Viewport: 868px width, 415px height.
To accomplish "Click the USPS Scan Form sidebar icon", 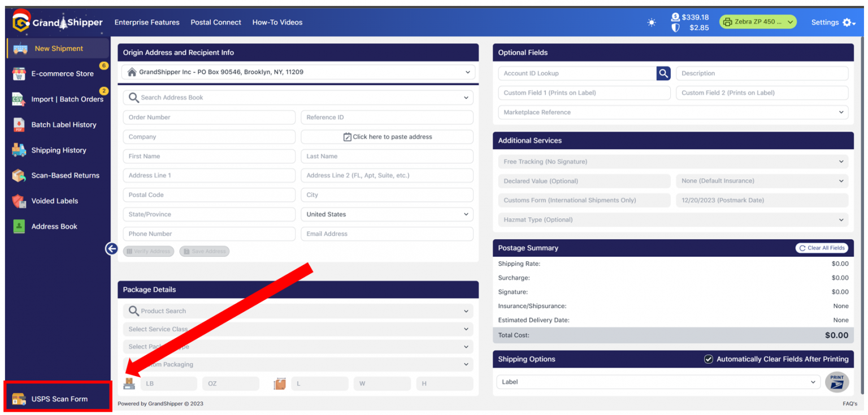I will [19, 399].
